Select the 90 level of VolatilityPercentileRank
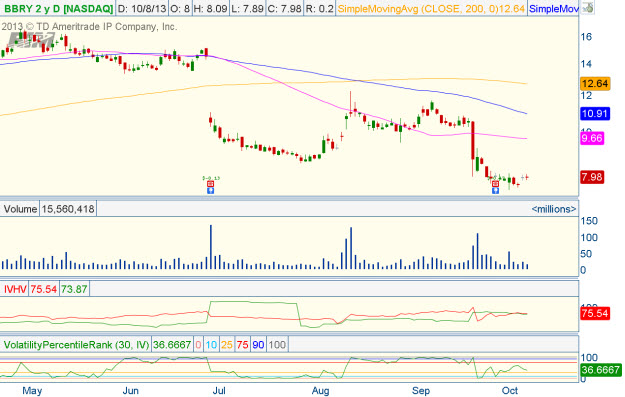The height and width of the screenshot is (397, 625). (x=258, y=344)
